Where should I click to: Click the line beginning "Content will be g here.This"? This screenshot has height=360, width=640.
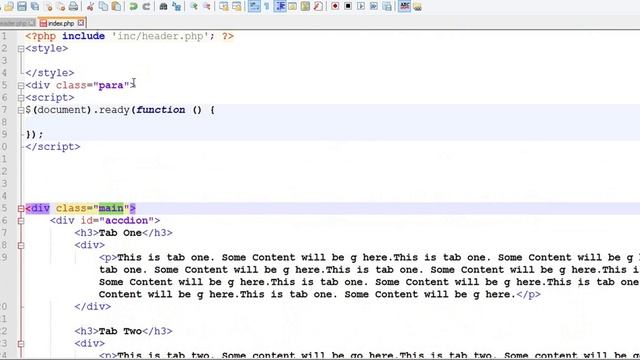(320, 294)
